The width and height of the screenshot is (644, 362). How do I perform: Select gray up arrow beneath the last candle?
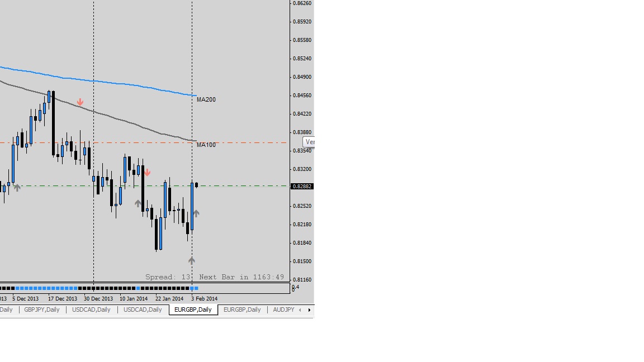pyautogui.click(x=191, y=261)
